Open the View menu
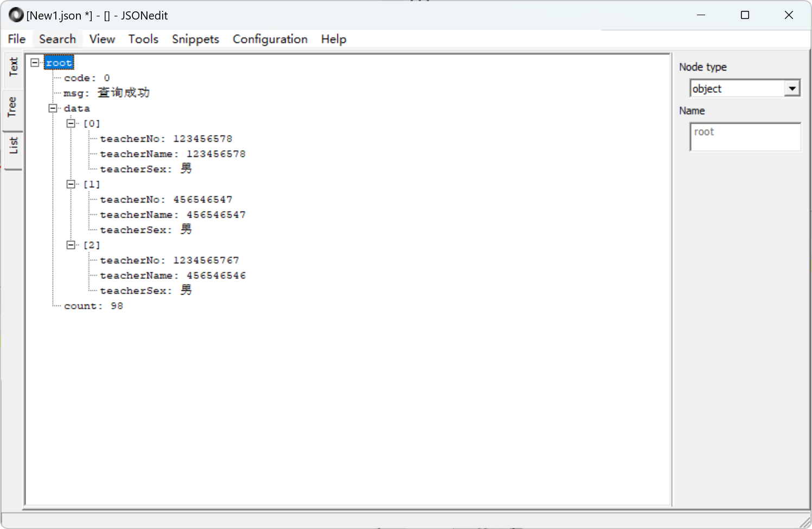Viewport: 812px width, 529px height. (102, 39)
